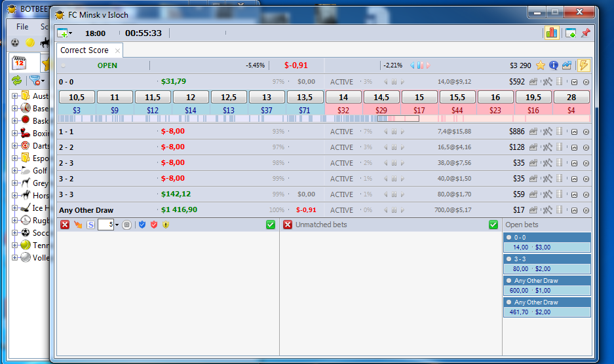Click the 0 - 0 row step-left arrow
The height and width of the screenshot is (364, 614).
386,82
